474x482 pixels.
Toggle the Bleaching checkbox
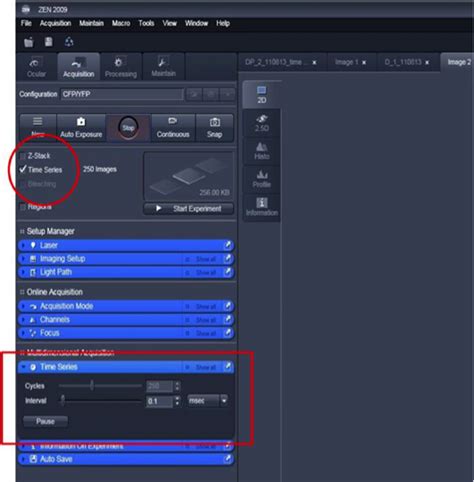pyautogui.click(x=23, y=184)
